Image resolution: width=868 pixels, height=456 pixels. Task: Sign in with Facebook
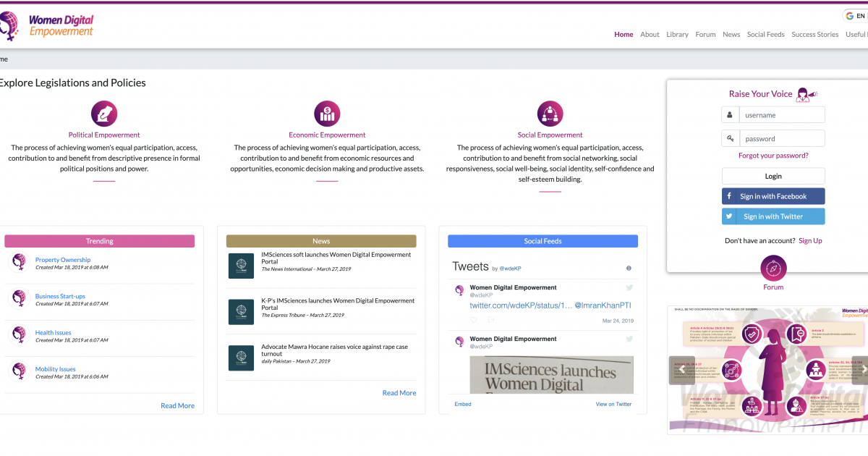click(x=773, y=196)
